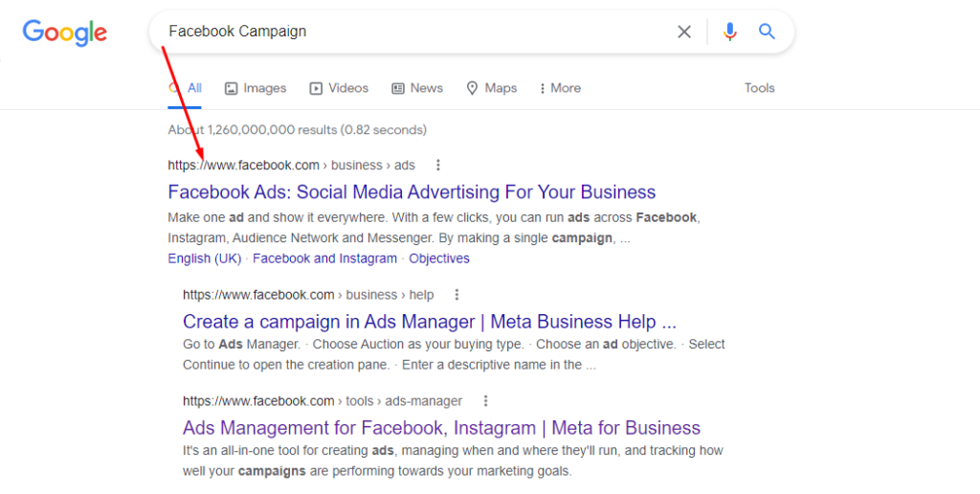Open the News results tab
Viewport: 980px width, 494px height.
[x=417, y=88]
